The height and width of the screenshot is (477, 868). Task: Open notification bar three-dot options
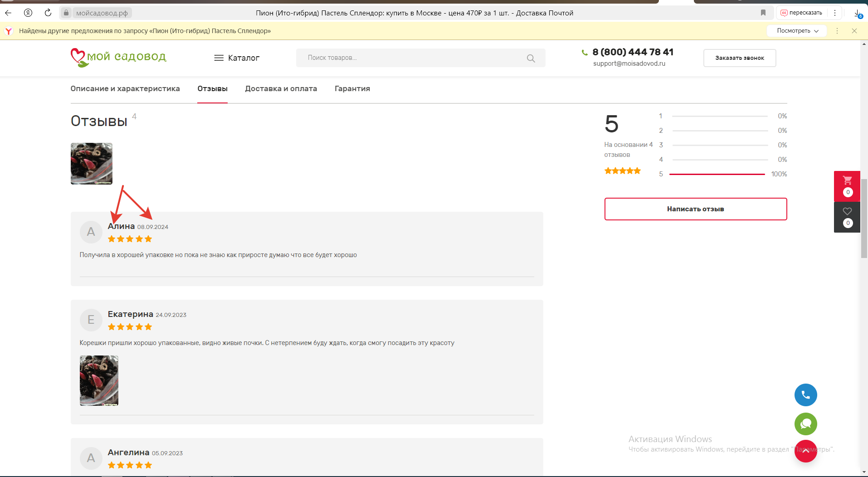(837, 31)
